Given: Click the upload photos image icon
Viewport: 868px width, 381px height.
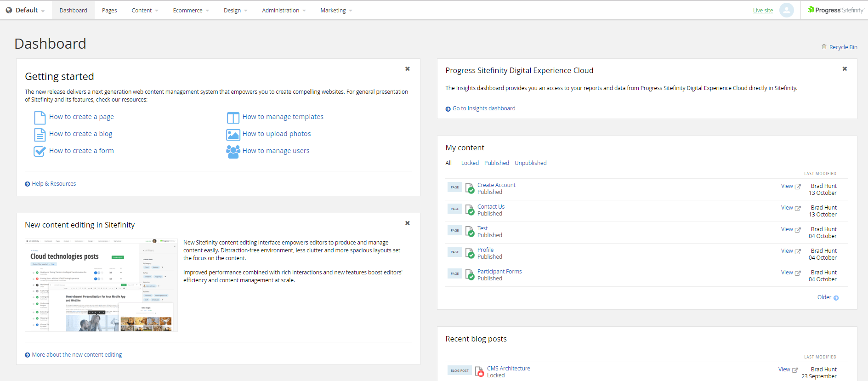Looking at the screenshot, I should pyautogui.click(x=233, y=135).
